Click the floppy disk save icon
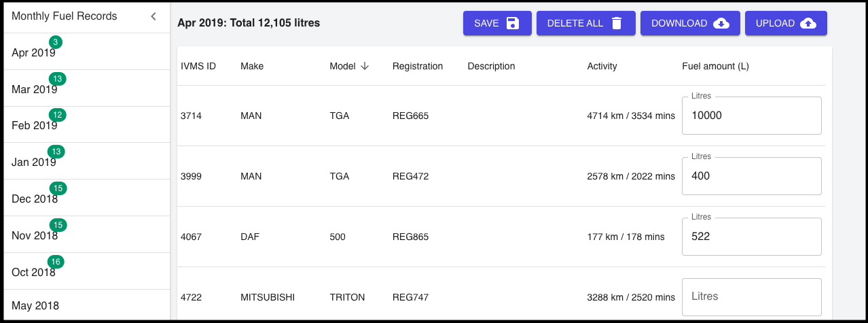 (x=513, y=23)
